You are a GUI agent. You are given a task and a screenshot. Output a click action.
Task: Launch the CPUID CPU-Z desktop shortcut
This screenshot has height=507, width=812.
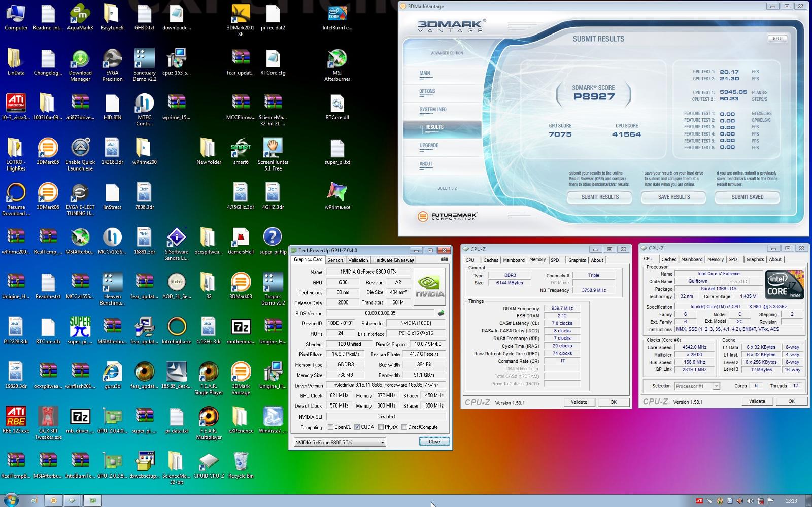209,465
